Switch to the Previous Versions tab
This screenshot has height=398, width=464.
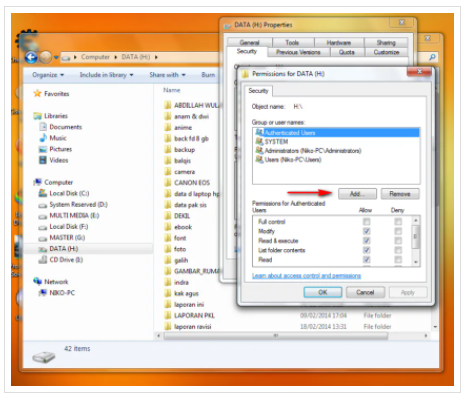click(x=298, y=52)
